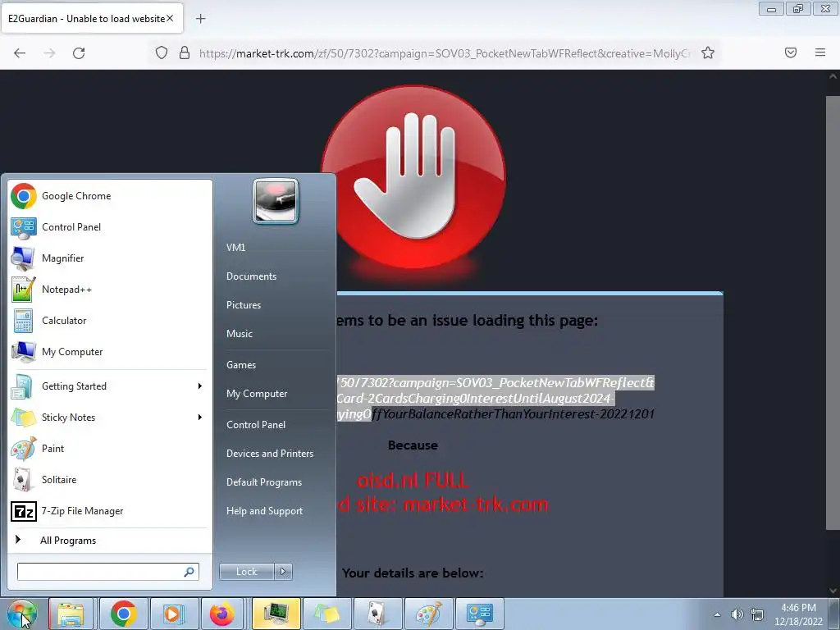
Task: Open the monitor app highlighted in taskbar
Action: pyautogui.click(x=276, y=614)
